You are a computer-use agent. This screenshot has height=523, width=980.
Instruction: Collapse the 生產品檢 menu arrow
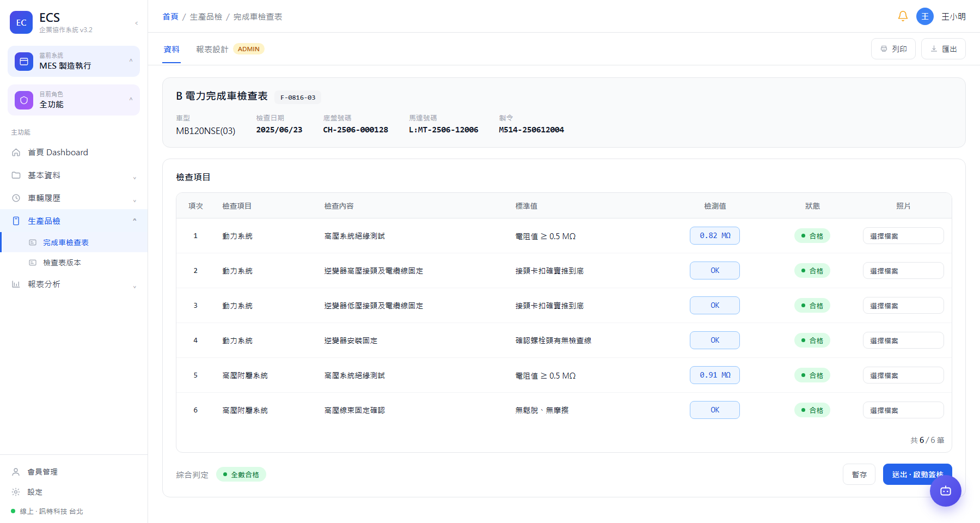pos(134,220)
